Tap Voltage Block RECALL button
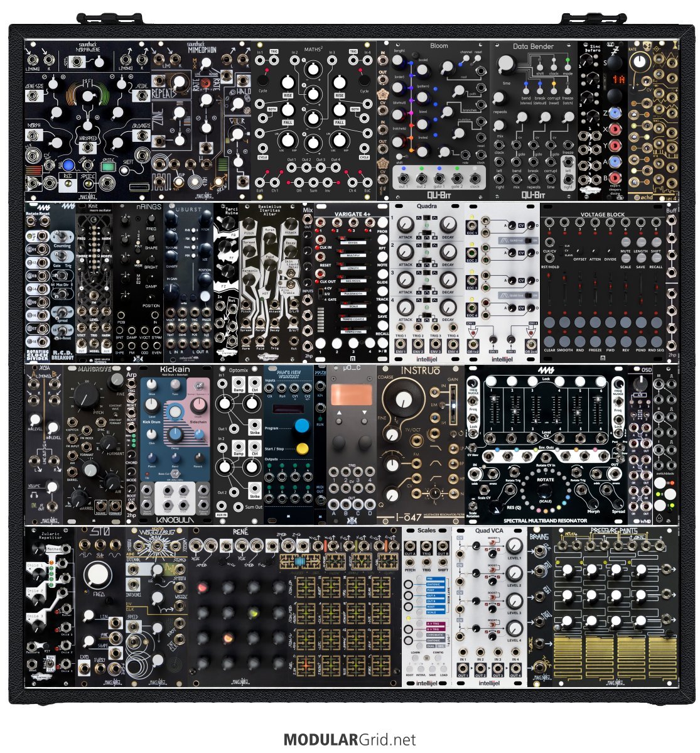 coord(656,258)
